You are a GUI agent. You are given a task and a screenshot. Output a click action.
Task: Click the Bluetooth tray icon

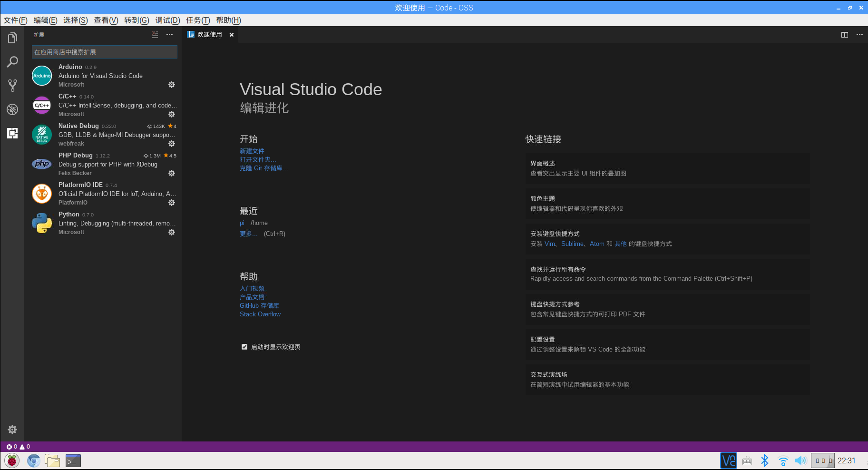[x=765, y=460]
